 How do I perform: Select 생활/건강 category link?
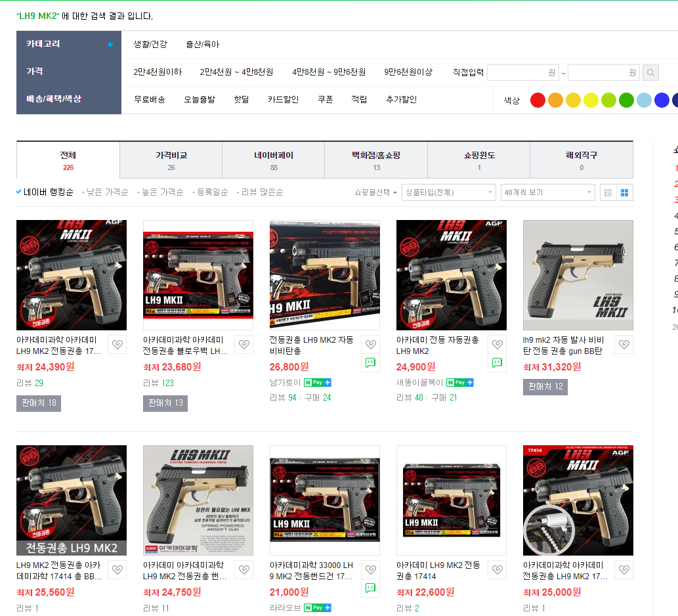pos(150,44)
